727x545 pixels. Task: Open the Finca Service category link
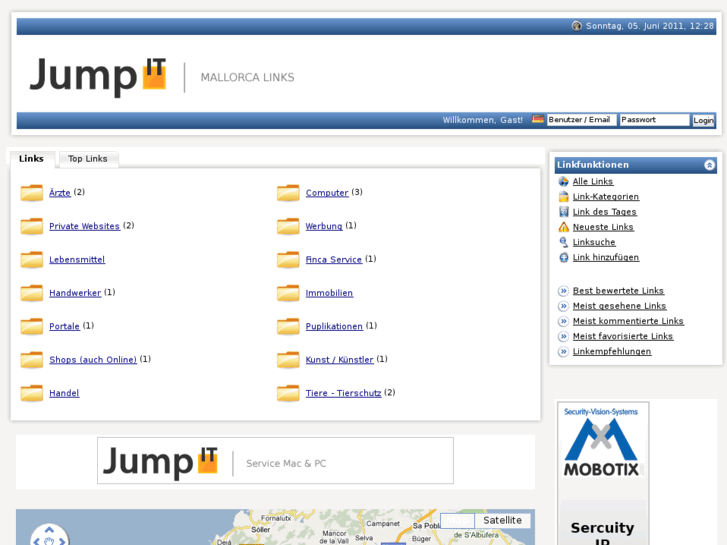tap(333, 259)
